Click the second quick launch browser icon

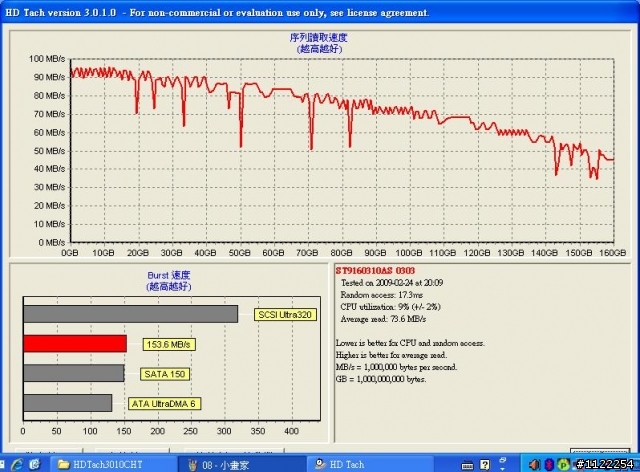click(x=35, y=464)
